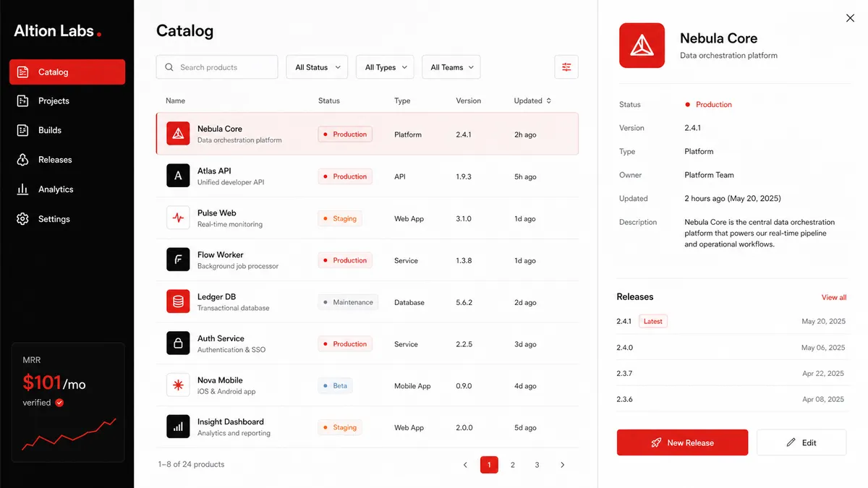Viewport: 868px width, 488px height.
Task: Click the Production badge for Flow Worker
Action: [x=345, y=260]
